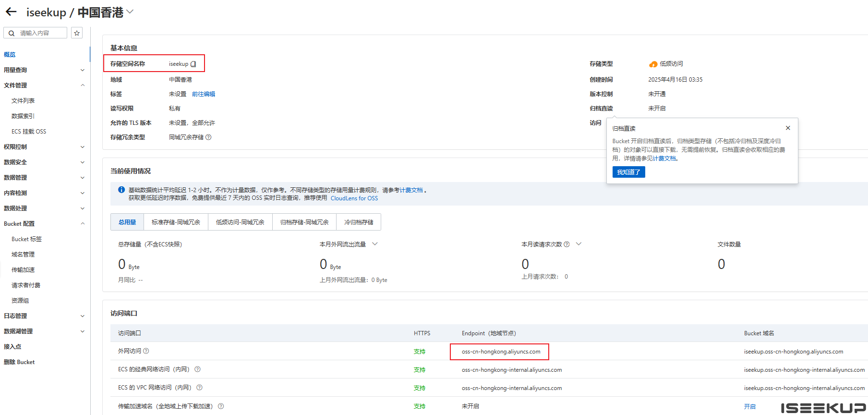
Task: Open the 本月外网流出流量 dropdown arrow
Action: (x=375, y=244)
